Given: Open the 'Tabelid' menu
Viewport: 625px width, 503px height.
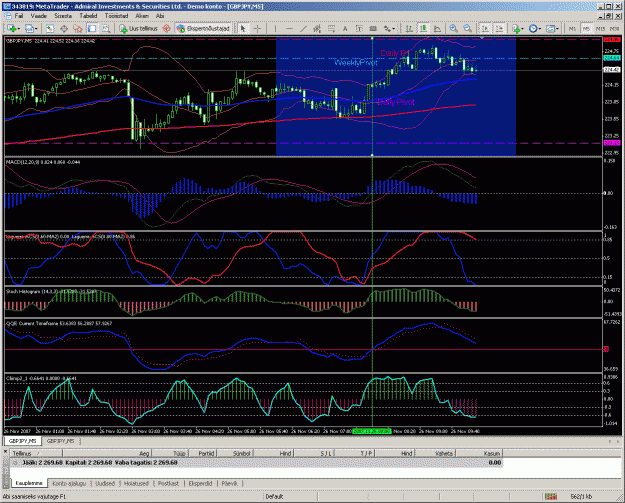Looking at the screenshot, I should (88, 16).
